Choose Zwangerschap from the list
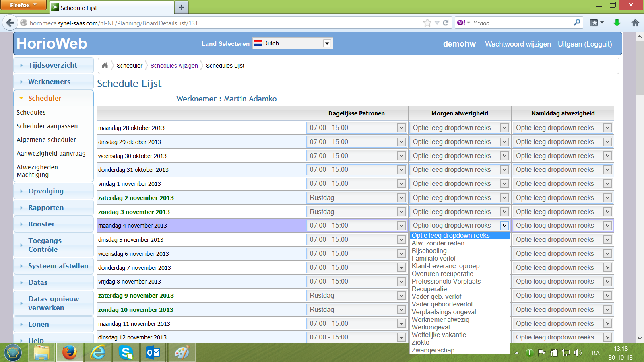644x362 pixels. coord(460,350)
